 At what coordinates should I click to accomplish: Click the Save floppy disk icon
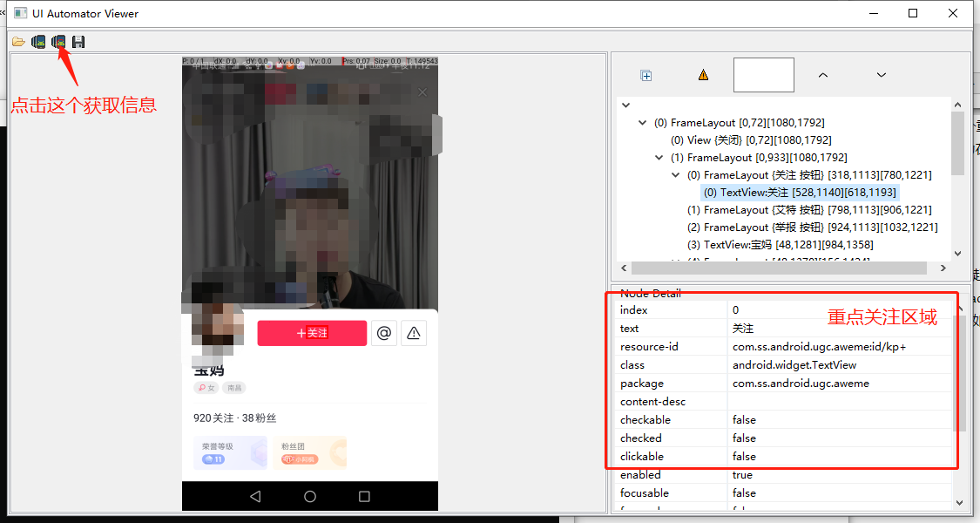pos(78,42)
